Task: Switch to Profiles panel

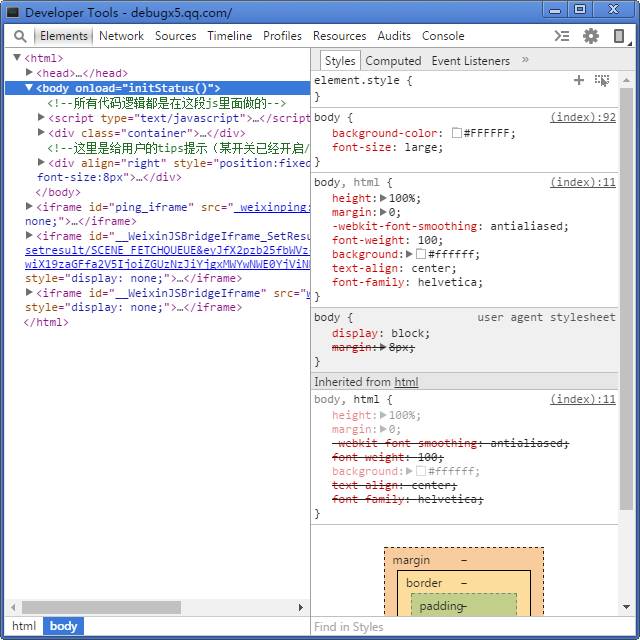Action: (282, 36)
